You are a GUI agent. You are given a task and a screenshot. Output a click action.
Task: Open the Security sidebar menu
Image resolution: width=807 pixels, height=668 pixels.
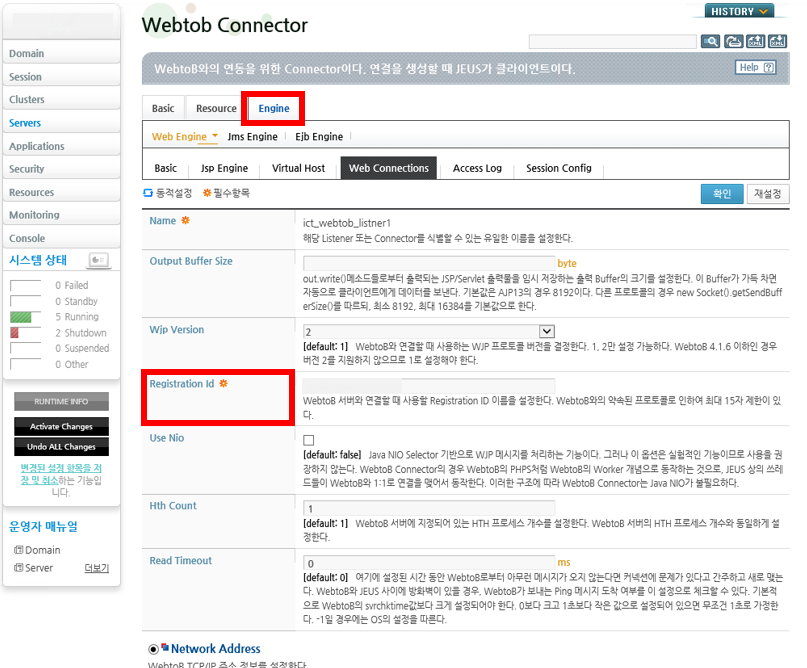coord(61,169)
